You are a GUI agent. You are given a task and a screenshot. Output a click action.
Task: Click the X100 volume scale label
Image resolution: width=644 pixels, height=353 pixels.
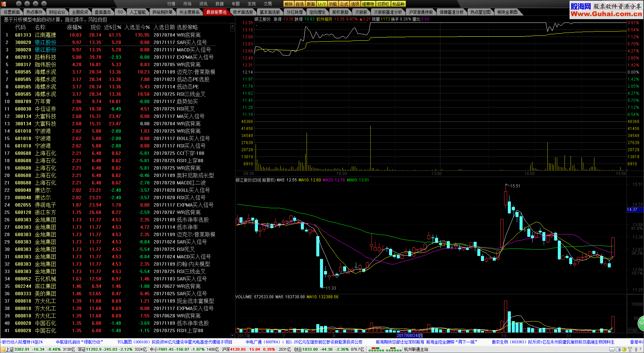(632, 330)
